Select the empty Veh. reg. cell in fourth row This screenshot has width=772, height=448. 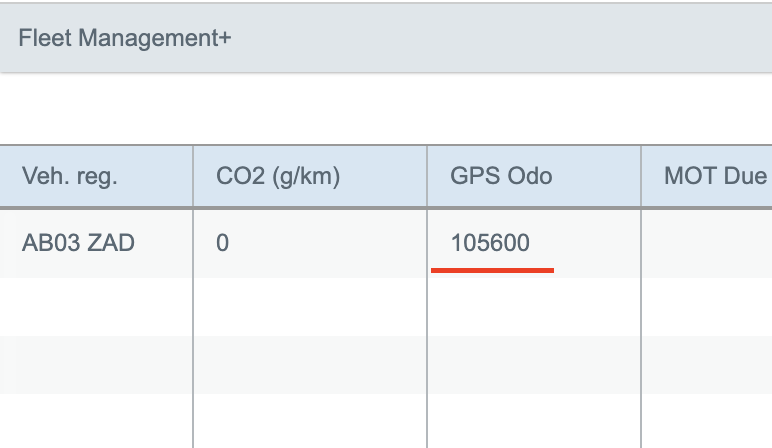pos(96,421)
